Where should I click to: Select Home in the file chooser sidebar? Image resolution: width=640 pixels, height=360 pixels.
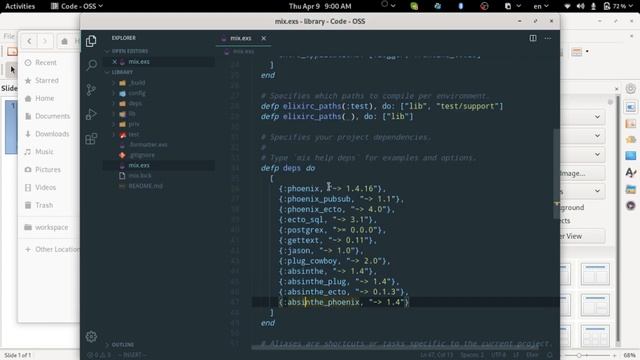(44, 98)
